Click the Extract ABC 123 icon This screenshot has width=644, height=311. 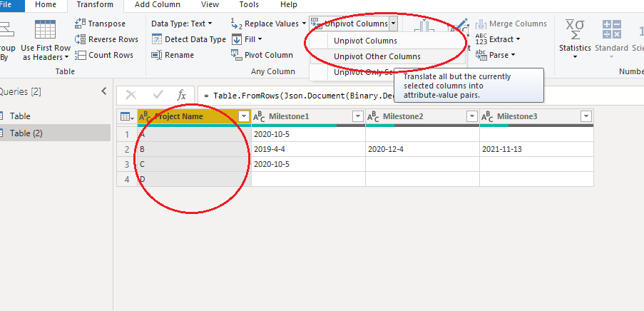tap(481, 39)
